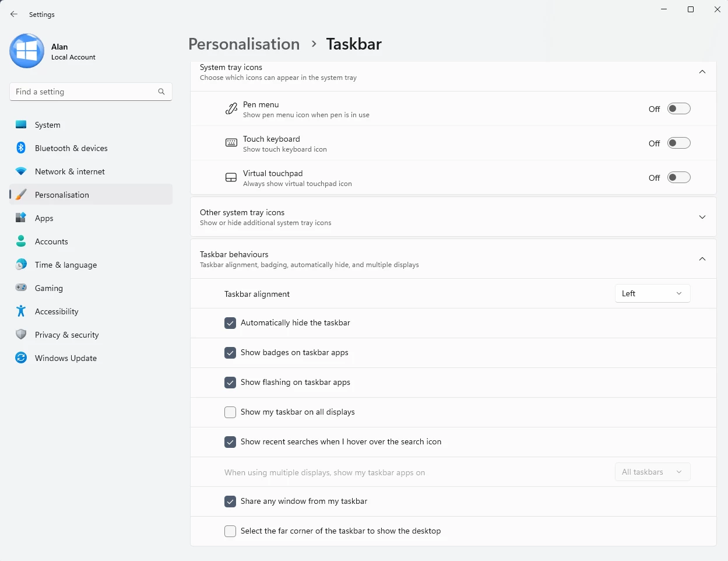Click the Alan account avatar
Viewport: 728px width, 561px height.
(x=27, y=51)
